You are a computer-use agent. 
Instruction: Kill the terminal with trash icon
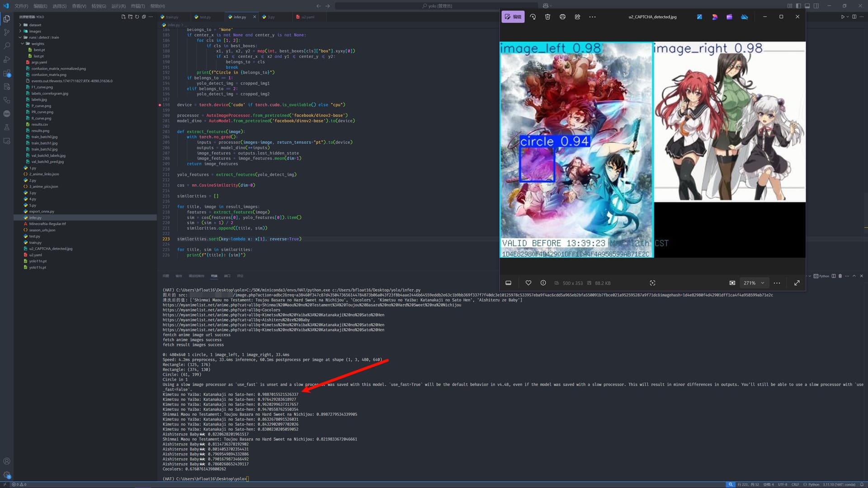(840, 276)
